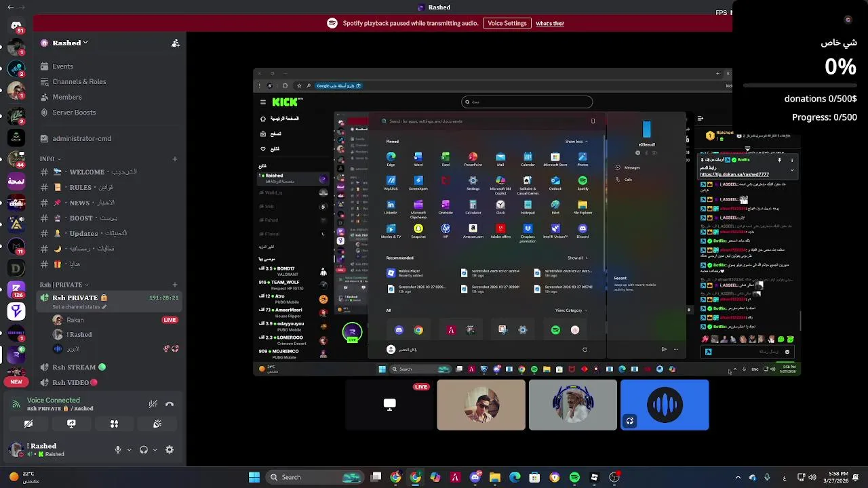Click the Voice Connected status text
The height and width of the screenshot is (488, 868).
[53, 400]
